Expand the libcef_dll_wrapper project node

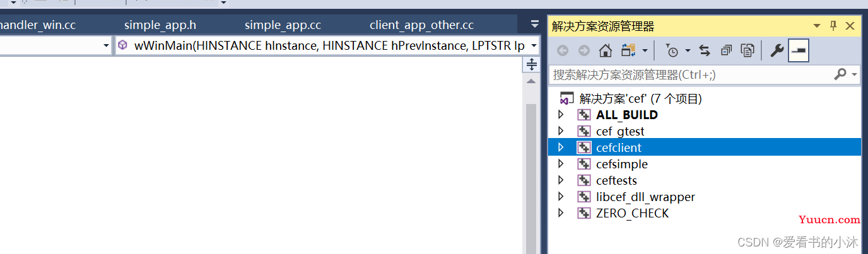tap(560, 197)
